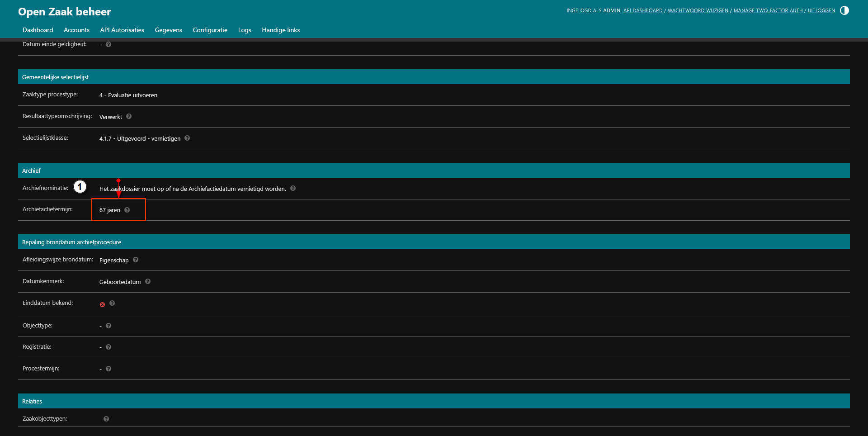Open the Gegevens menu
Viewport: 868px width, 436px height.
168,30
